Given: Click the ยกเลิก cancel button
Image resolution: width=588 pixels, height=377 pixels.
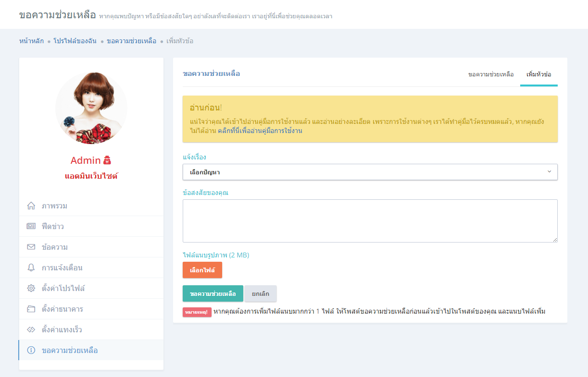Looking at the screenshot, I should (x=261, y=294).
